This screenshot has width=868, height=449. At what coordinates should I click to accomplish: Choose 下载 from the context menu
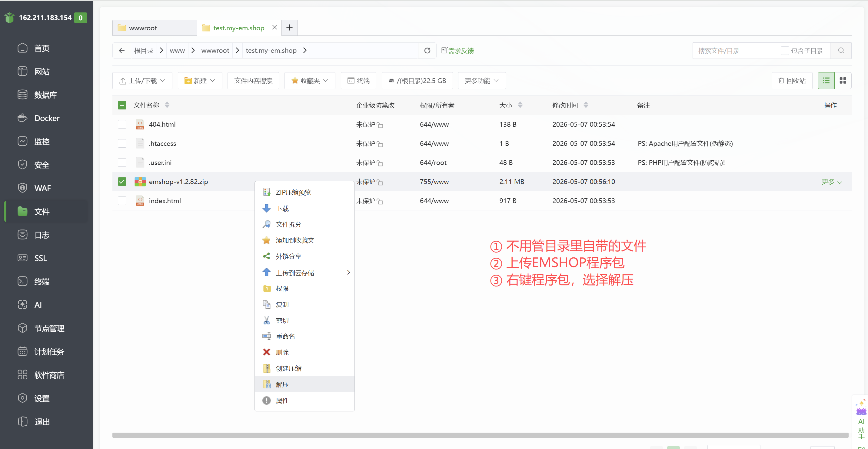click(304, 208)
